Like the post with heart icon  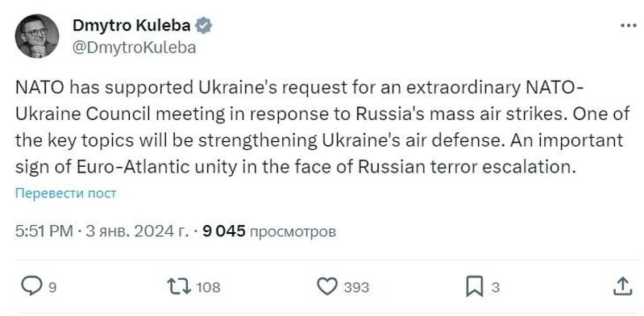[327, 286]
